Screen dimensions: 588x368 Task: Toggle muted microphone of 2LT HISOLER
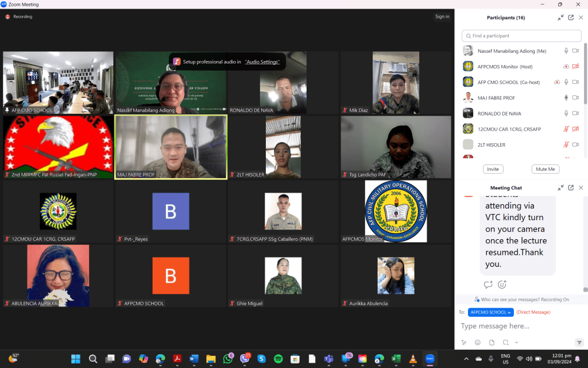[566, 144]
